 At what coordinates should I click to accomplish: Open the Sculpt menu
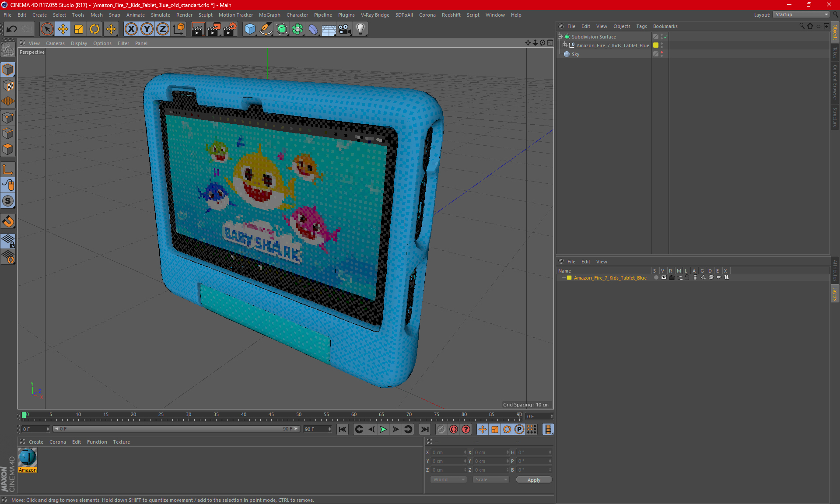[x=205, y=15]
